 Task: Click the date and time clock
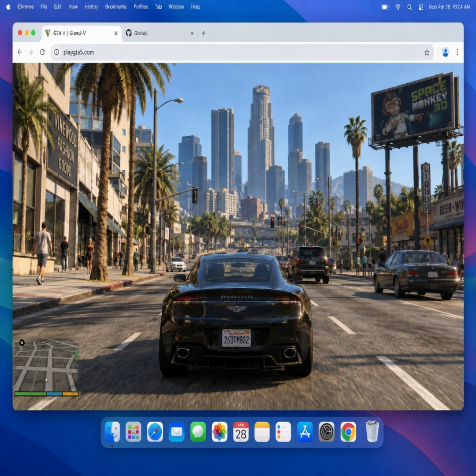click(449, 7)
